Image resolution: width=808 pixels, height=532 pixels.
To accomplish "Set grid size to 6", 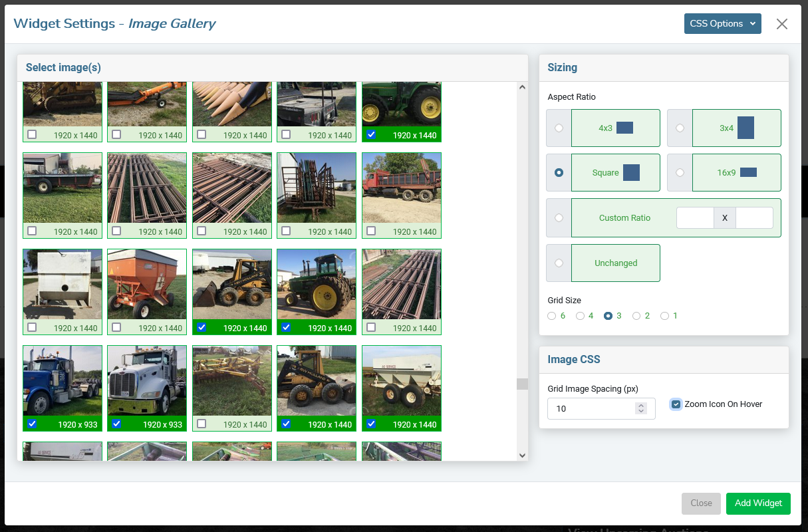I will (x=551, y=316).
